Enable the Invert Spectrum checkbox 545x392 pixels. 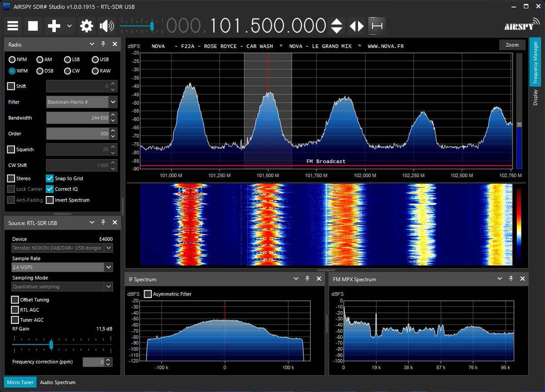pos(50,200)
